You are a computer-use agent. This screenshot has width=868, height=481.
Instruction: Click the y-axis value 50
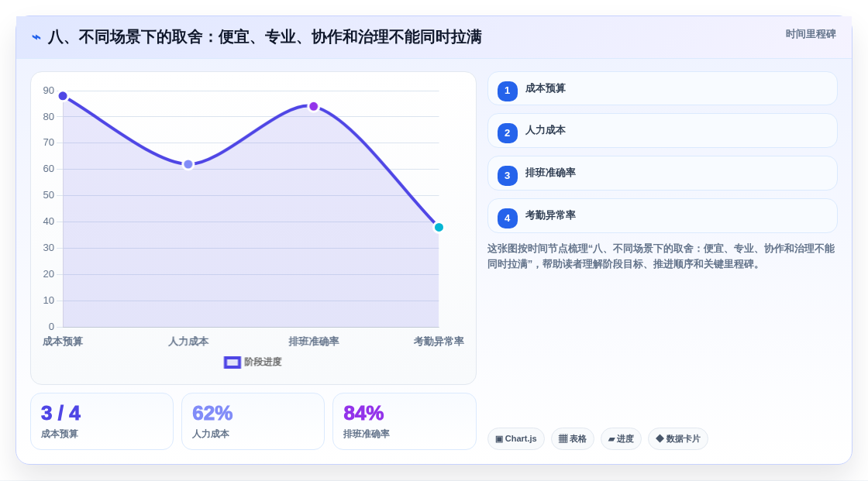coord(49,195)
